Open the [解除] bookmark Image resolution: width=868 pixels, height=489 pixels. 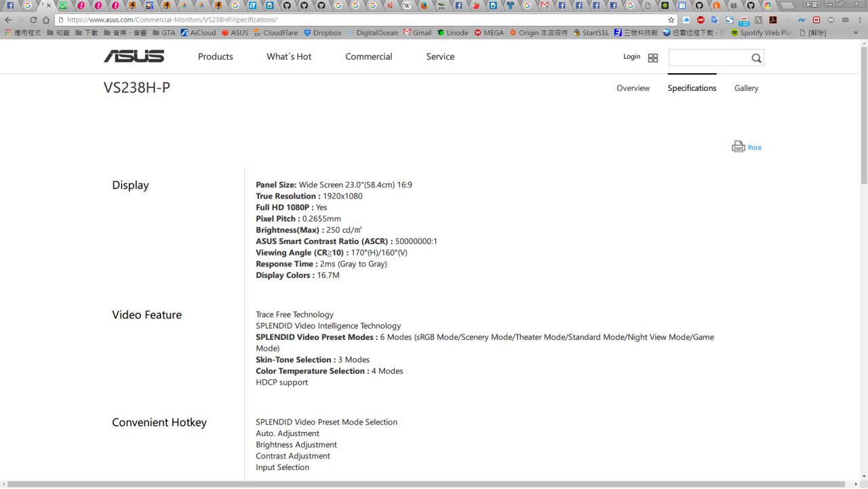[813, 33]
